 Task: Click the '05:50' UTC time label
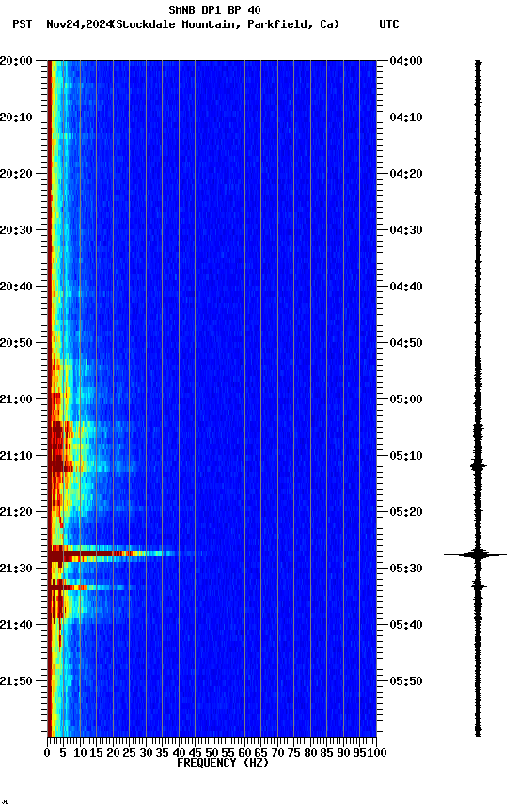tap(406, 681)
